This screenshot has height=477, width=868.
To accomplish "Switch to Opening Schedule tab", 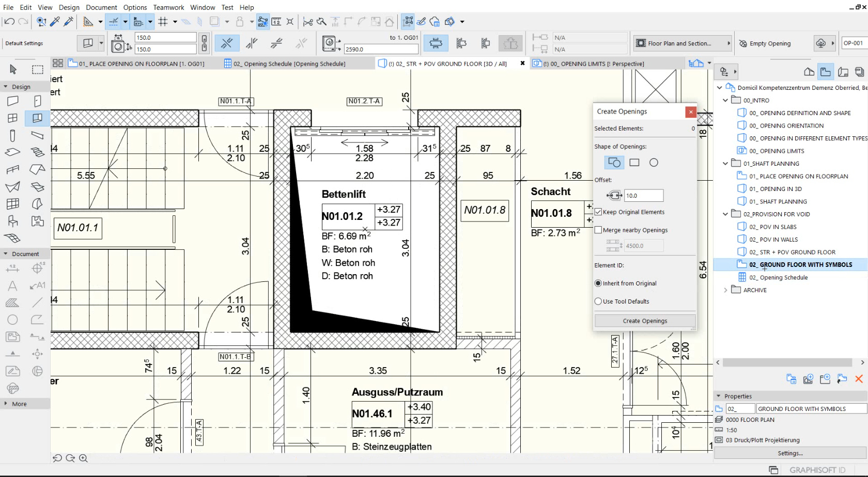I will (289, 63).
